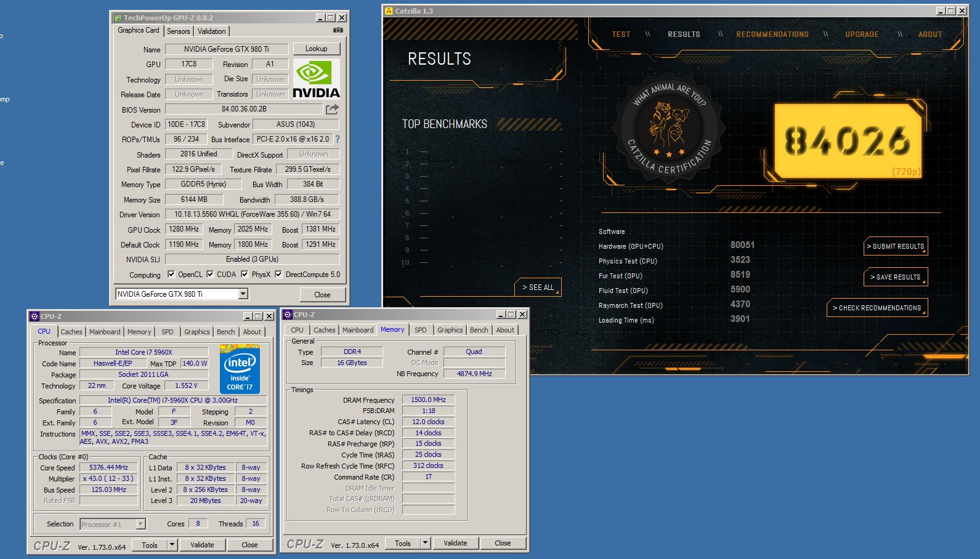
Task: Click SUBMIT RESULTS in Catzilla
Action: click(896, 246)
